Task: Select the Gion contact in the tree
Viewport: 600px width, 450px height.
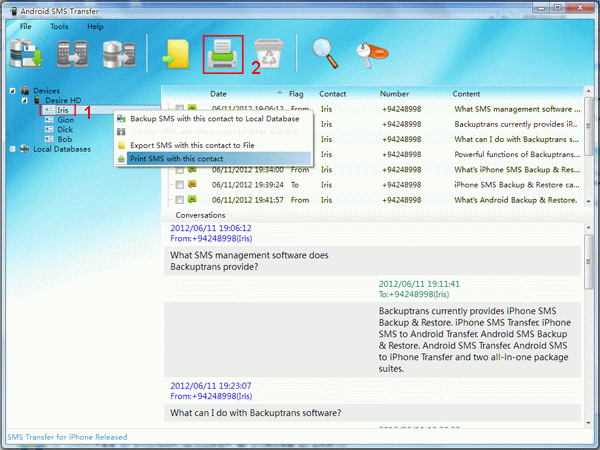Action: coord(65,120)
